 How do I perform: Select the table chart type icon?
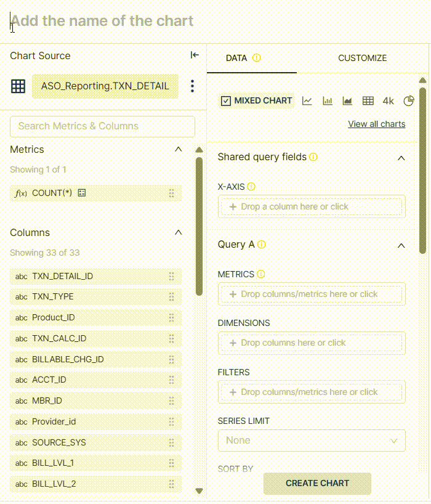(x=368, y=101)
